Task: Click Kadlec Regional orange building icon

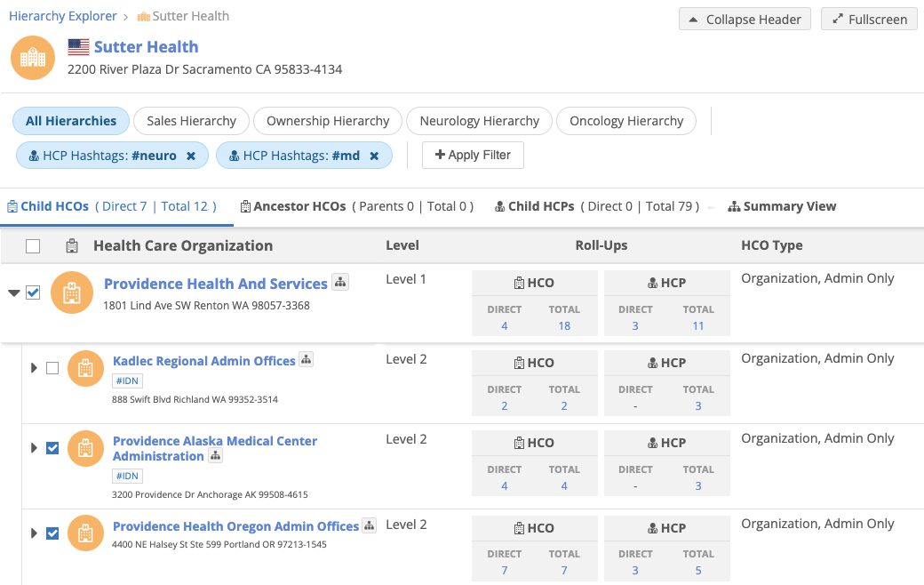Action: click(x=85, y=368)
